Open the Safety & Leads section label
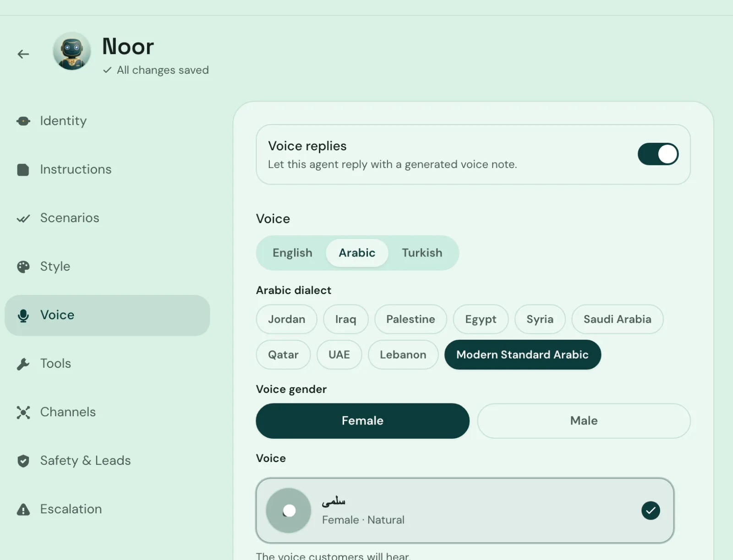The image size is (733, 560). pyautogui.click(x=85, y=461)
